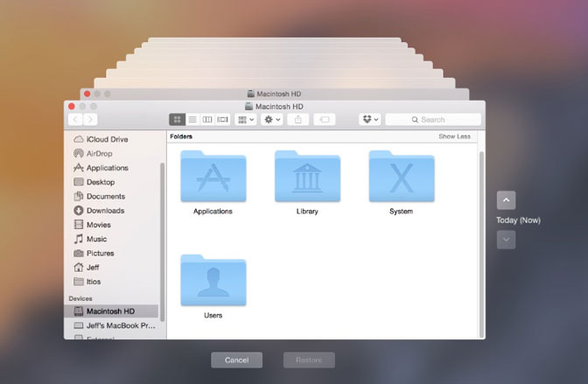Select the Users folder icon

click(x=213, y=281)
